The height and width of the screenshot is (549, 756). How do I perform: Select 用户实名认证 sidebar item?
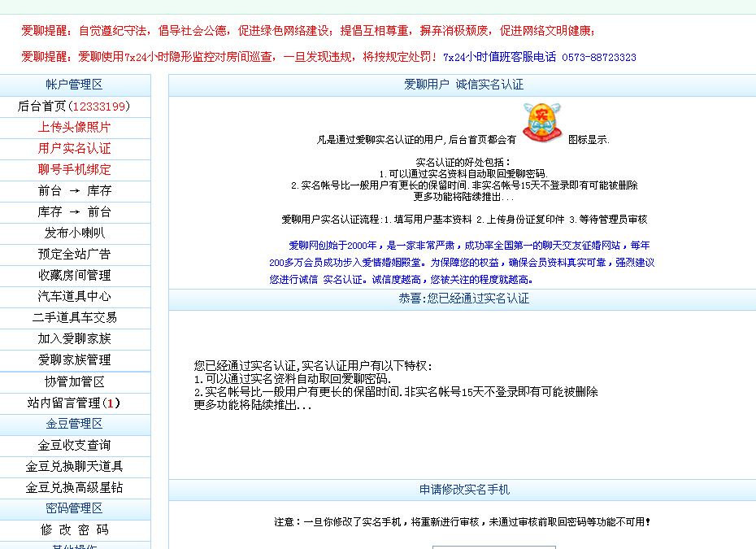[74, 148]
